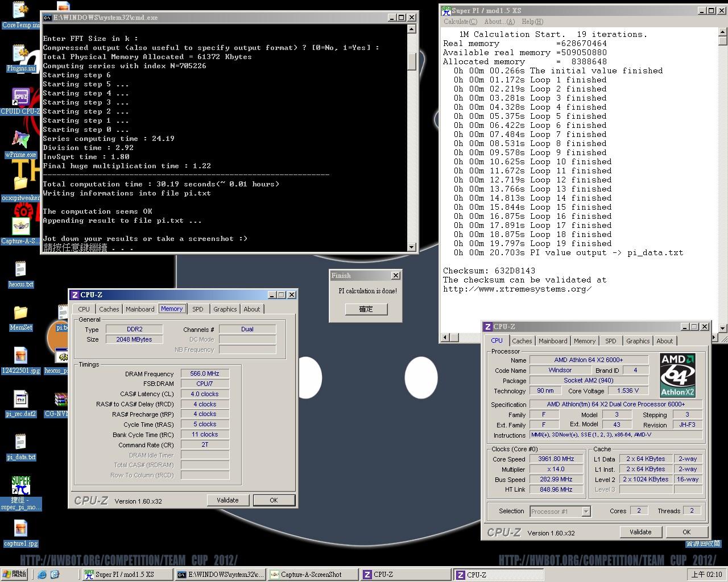Click the cmd window scrollbar down arrow
728x582 pixels.
(412, 247)
